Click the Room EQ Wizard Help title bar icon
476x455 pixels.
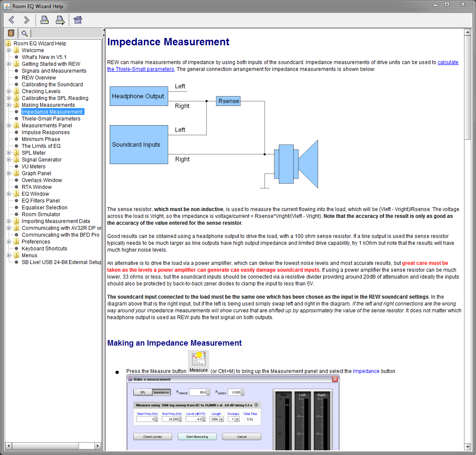pos(7,6)
